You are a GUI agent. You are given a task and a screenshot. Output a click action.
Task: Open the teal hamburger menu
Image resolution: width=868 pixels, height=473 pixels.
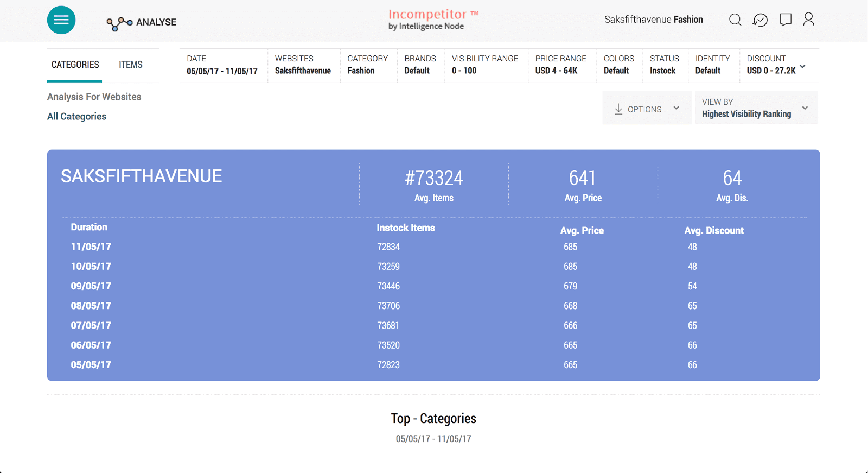point(61,20)
